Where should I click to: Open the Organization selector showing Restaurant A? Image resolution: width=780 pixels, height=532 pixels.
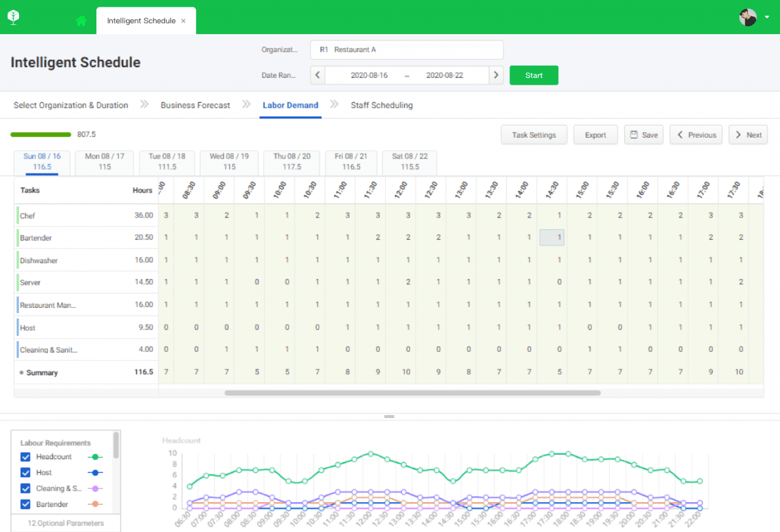click(406, 49)
